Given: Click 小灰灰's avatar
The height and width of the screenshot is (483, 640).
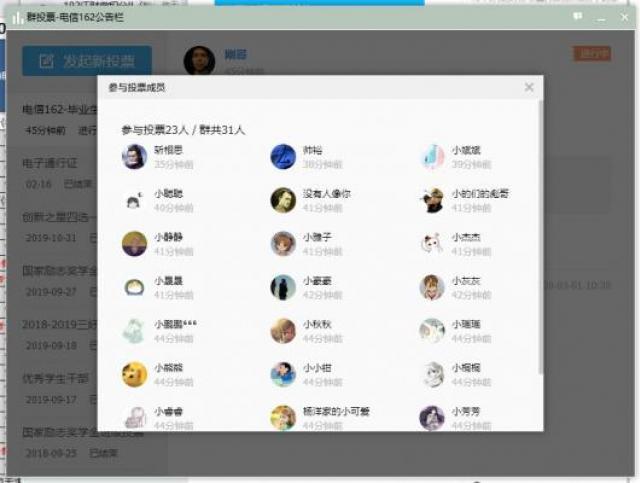Looking at the screenshot, I should 432,288.
